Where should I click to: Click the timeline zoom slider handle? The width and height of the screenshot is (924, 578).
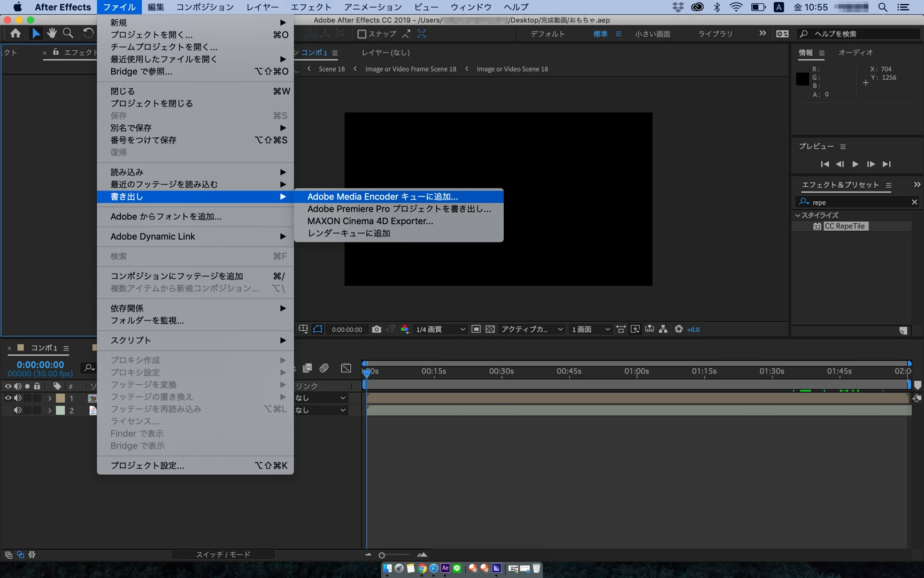click(382, 555)
